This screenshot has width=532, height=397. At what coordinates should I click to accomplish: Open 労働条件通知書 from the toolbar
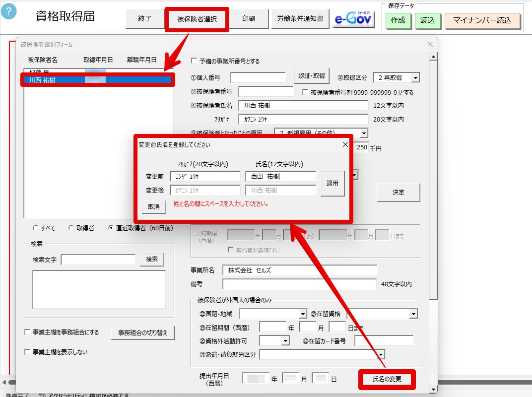tap(300, 19)
